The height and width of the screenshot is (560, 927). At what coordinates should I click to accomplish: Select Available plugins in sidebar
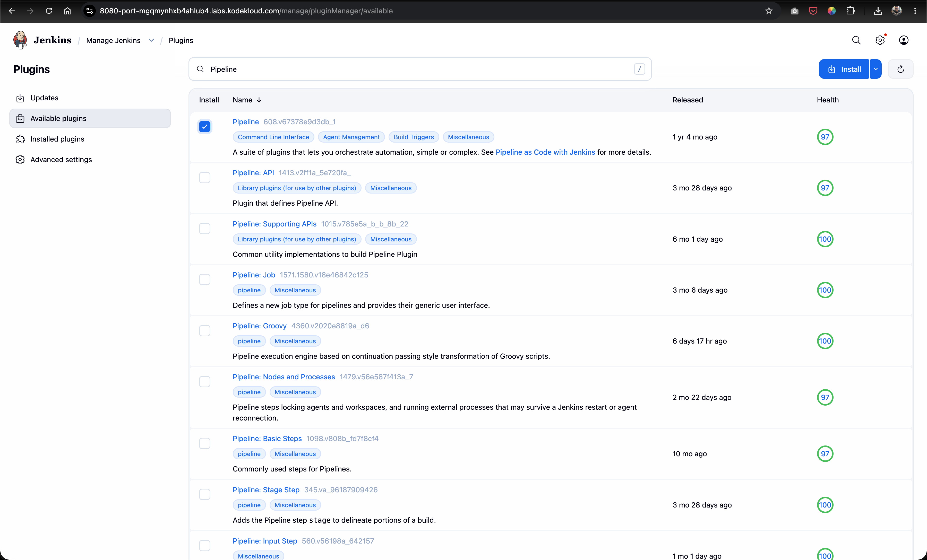90,118
